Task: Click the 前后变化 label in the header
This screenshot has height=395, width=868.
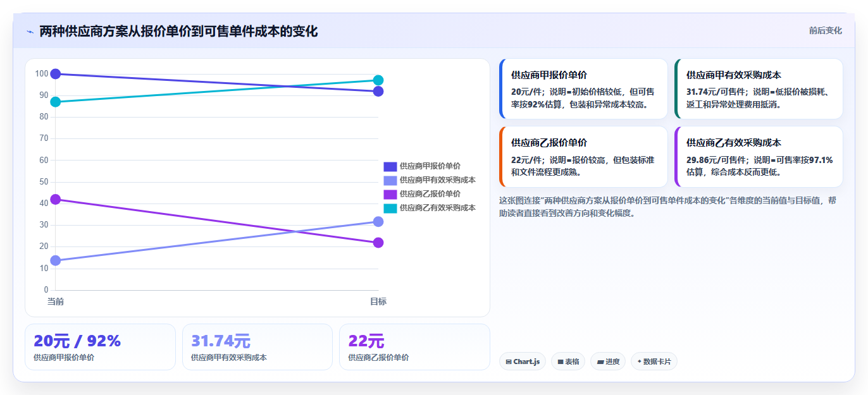Action: click(825, 30)
